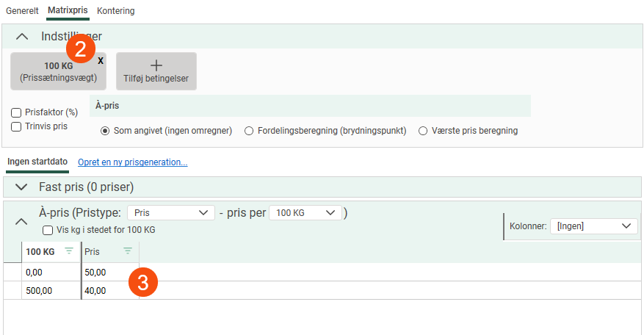Select Fordelingsberegning (brydningspunkt) radio button
644x335 pixels.
click(249, 131)
